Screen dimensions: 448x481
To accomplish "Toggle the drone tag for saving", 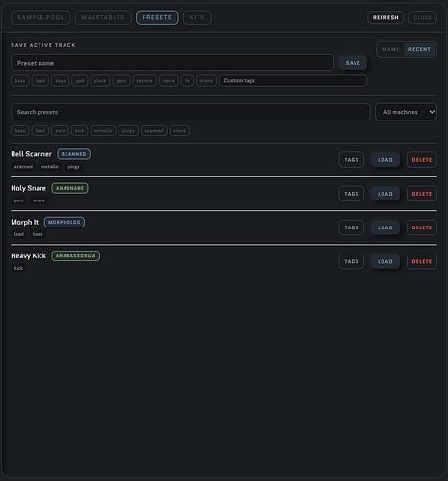I will click(x=206, y=81).
